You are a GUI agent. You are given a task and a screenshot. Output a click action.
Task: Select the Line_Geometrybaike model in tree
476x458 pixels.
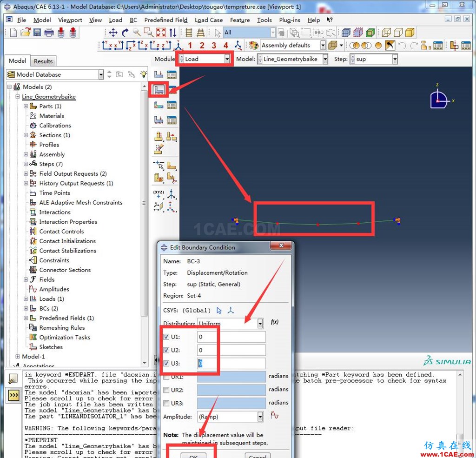(48, 97)
